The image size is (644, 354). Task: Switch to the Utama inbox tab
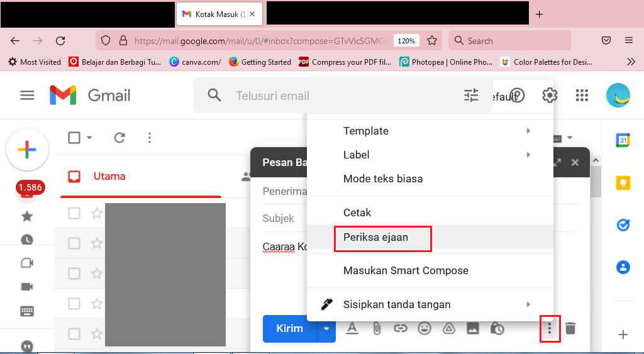point(140,177)
